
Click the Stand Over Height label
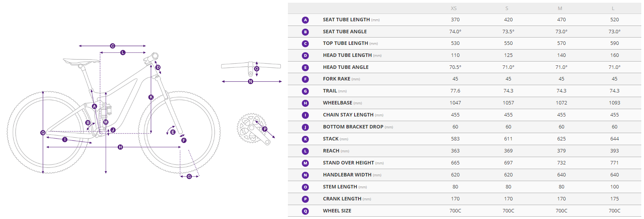(348, 163)
